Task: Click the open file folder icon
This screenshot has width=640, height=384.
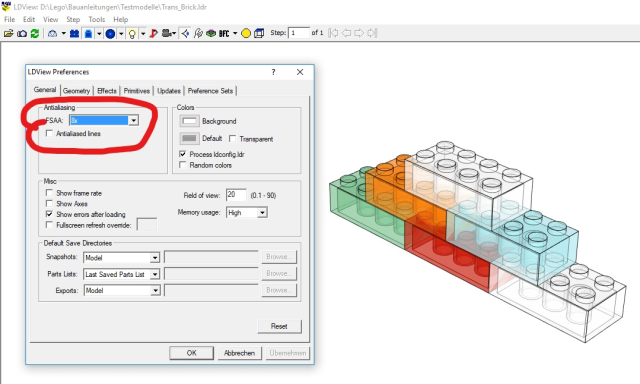Action: [8, 33]
